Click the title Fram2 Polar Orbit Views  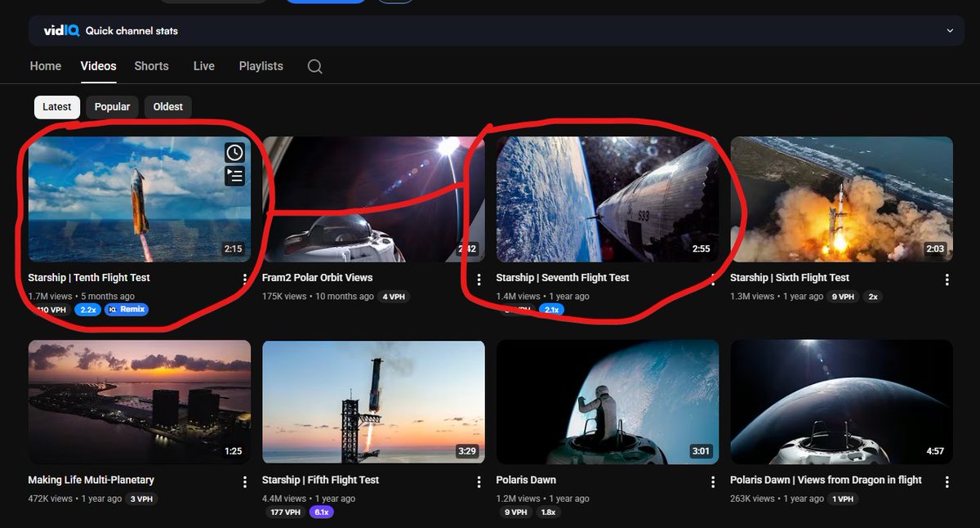317,278
